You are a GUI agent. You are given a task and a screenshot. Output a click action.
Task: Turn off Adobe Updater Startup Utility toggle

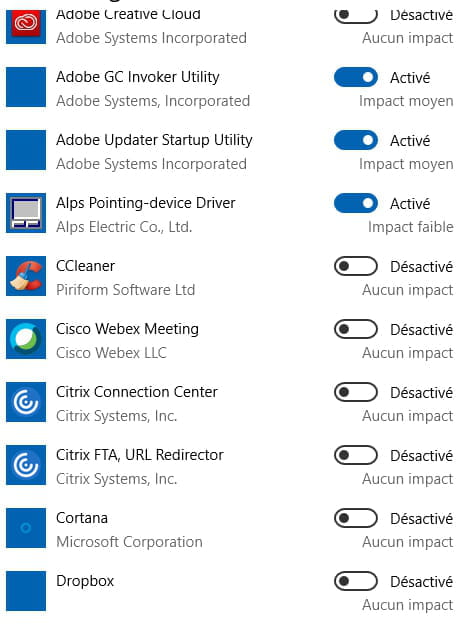(356, 140)
